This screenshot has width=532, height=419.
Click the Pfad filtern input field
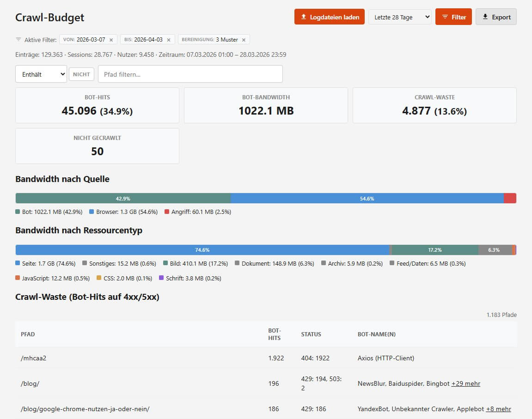[190, 73]
